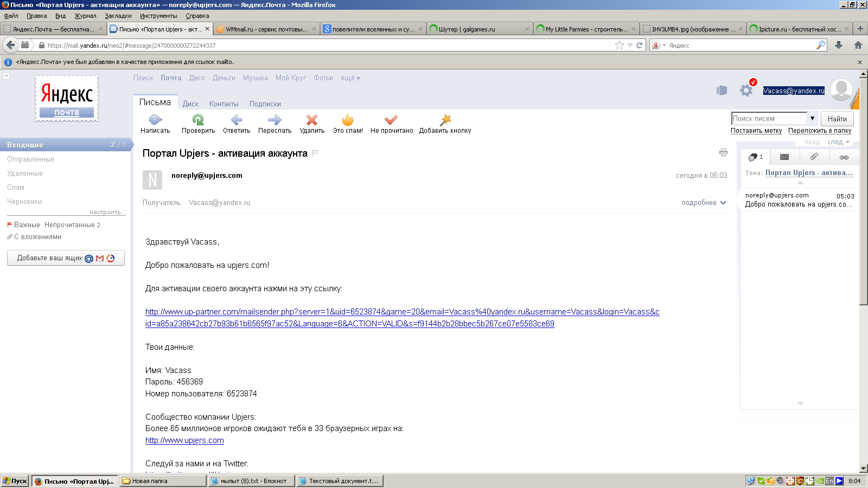Toggle the flag next to message subject
The width and height of the screenshot is (868, 488).
click(315, 153)
